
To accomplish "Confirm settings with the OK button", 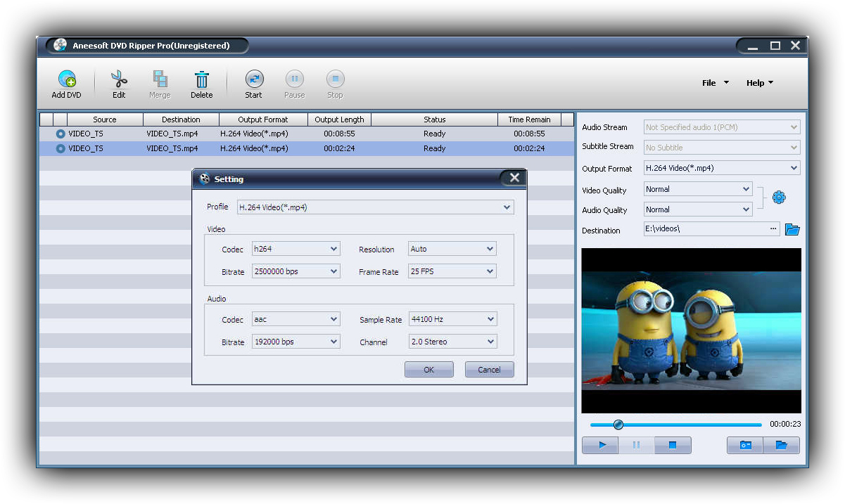I will (428, 370).
